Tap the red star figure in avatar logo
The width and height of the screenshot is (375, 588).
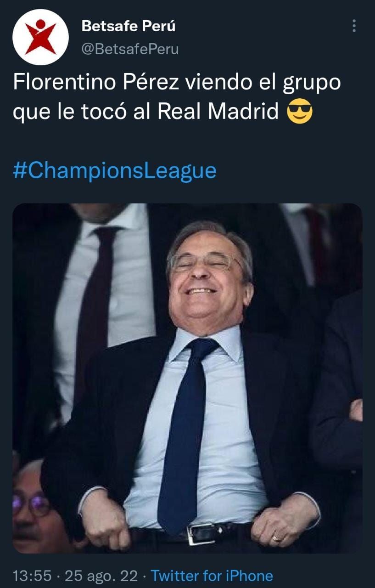click(40, 37)
